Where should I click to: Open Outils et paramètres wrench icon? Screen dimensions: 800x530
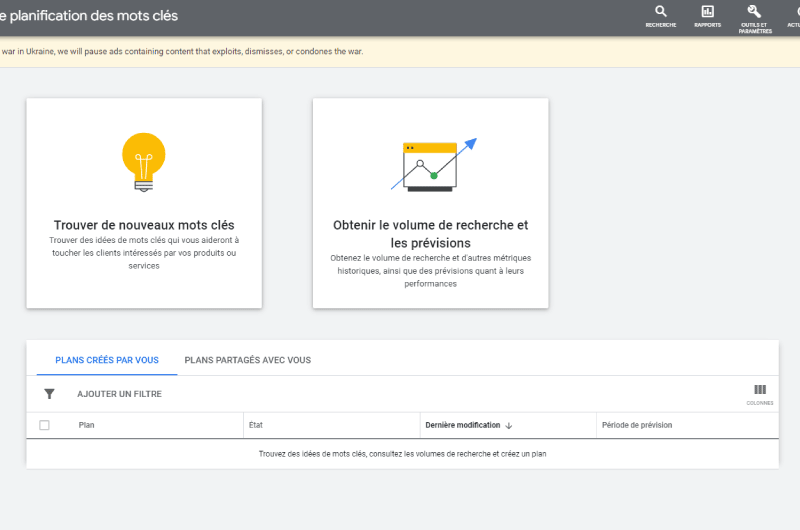tap(755, 12)
